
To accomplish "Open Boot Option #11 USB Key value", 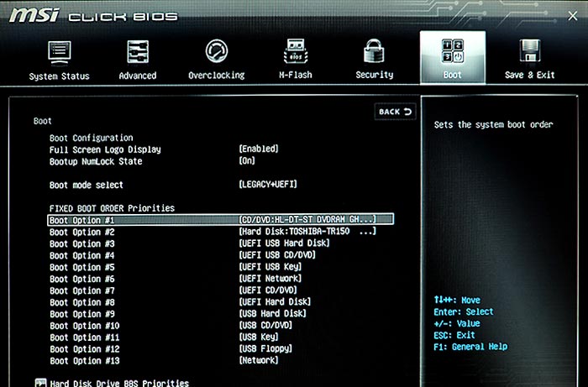I will tap(259, 337).
